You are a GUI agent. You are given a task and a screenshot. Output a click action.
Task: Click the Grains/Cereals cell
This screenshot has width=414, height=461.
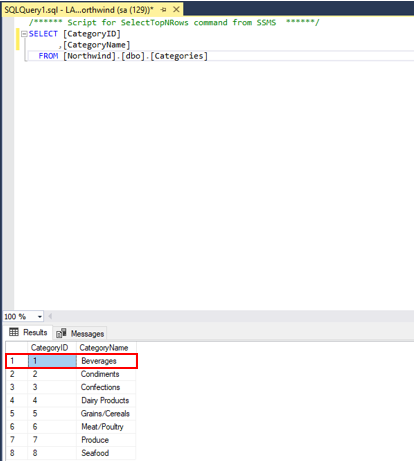pos(106,413)
